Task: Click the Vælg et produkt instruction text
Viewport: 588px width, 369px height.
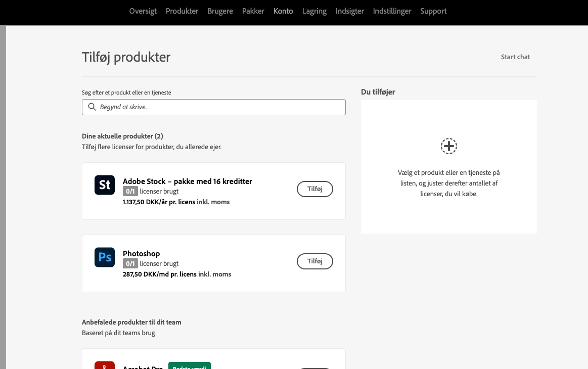Action: (449, 183)
